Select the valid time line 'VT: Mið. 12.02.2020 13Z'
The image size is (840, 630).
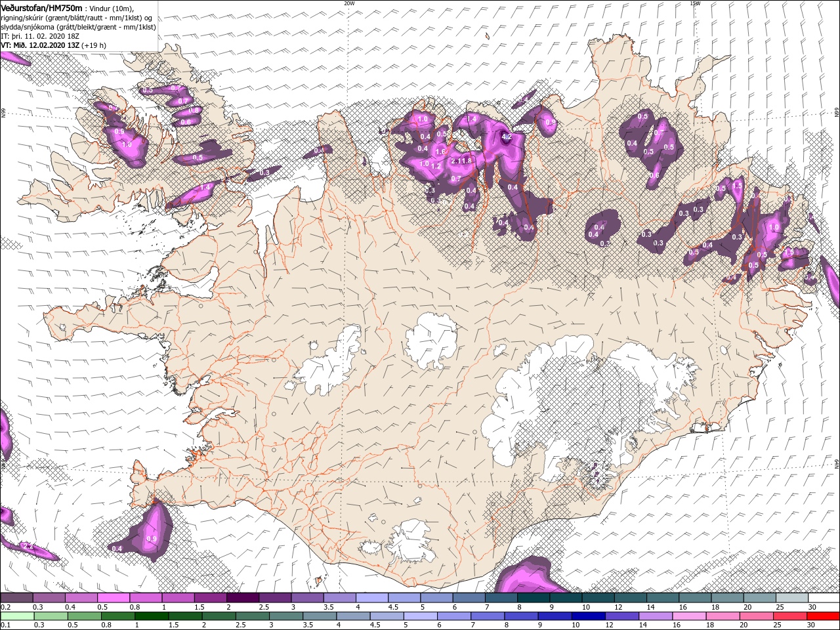[40, 45]
